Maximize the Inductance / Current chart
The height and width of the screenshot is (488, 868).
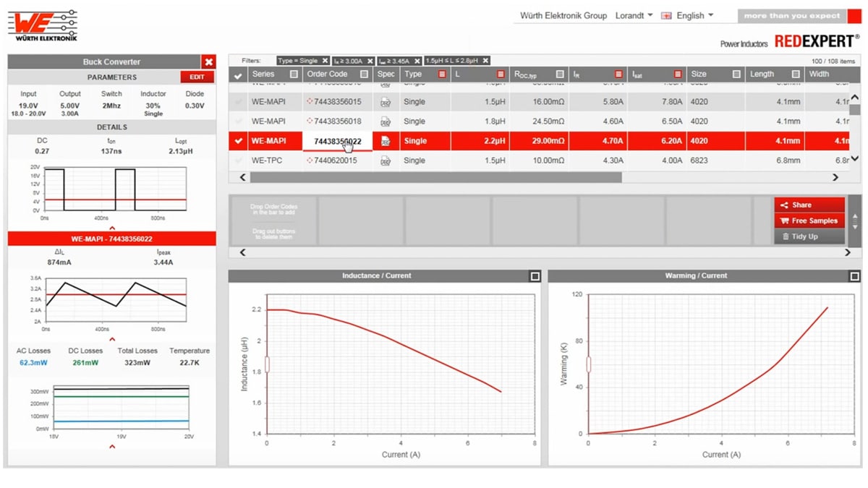pyautogui.click(x=535, y=276)
